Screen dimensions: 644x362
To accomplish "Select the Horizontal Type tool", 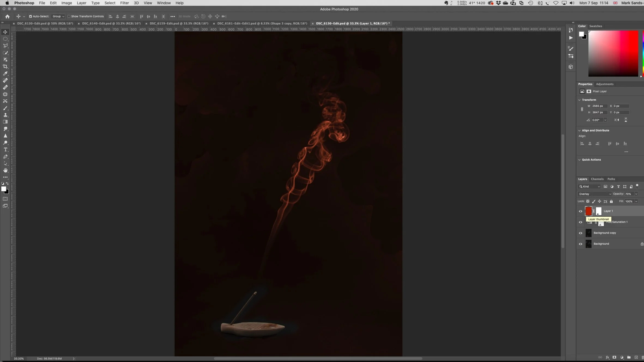I will tap(5, 150).
